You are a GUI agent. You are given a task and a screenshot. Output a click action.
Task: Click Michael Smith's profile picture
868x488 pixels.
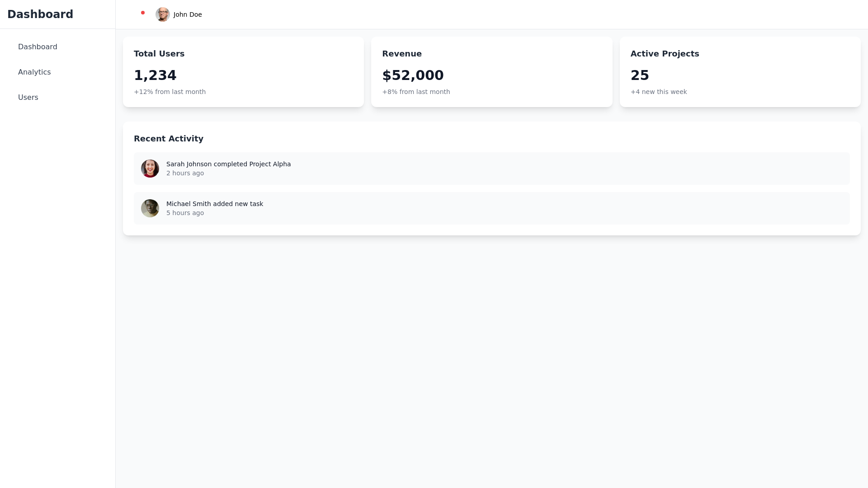click(x=150, y=208)
